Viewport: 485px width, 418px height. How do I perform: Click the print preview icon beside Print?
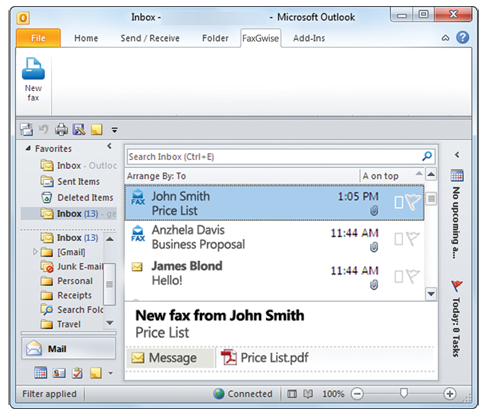pyautogui.click(x=79, y=129)
